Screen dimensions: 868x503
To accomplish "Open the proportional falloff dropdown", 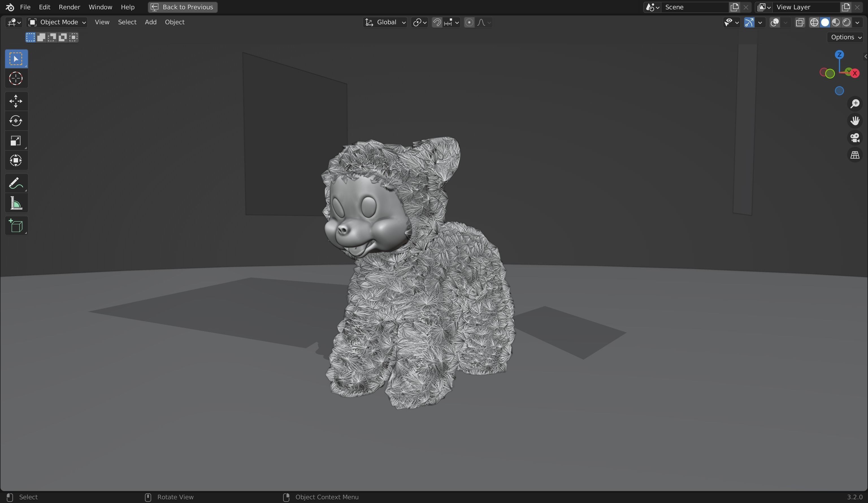I will pyautogui.click(x=484, y=22).
